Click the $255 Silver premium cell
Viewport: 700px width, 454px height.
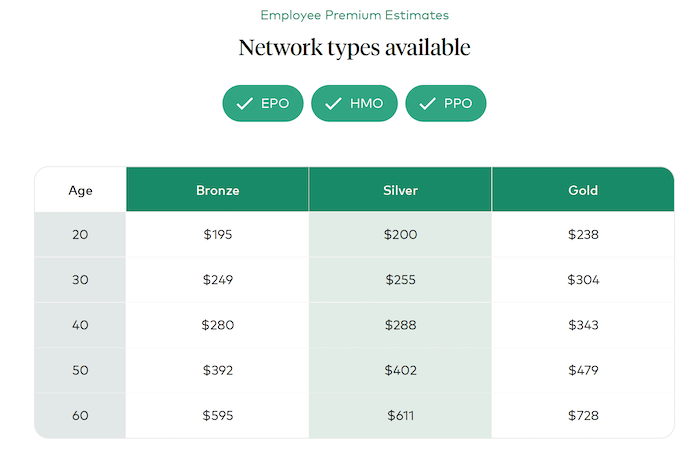(400, 280)
